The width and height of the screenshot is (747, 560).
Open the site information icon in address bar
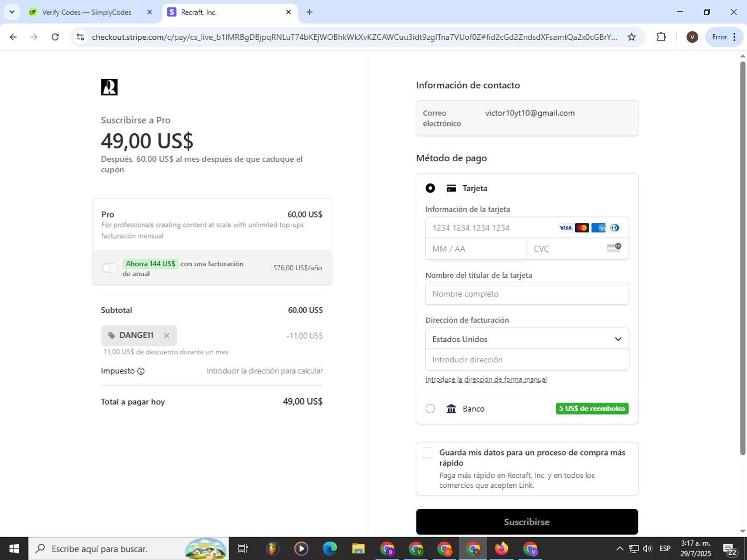click(80, 37)
